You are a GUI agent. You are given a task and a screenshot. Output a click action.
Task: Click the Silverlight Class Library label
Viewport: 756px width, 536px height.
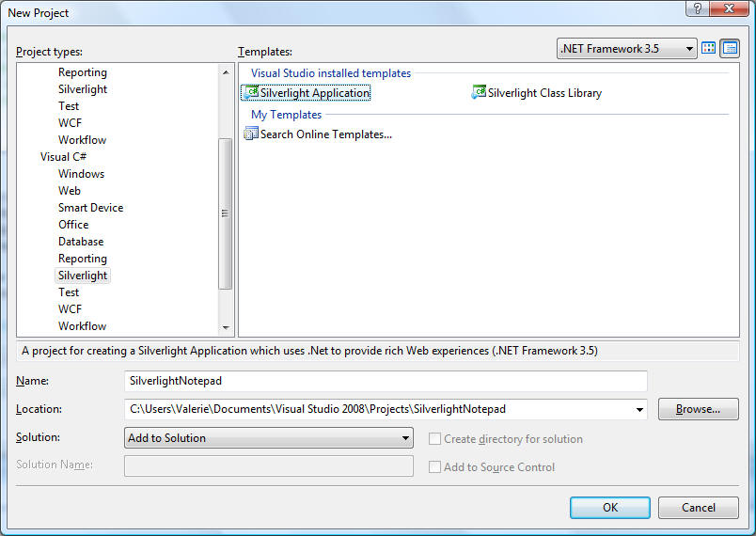pos(544,92)
